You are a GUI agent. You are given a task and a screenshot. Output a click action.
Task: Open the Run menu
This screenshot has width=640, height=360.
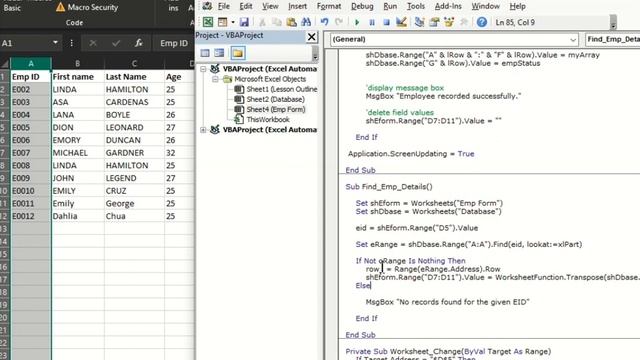coord(390,6)
